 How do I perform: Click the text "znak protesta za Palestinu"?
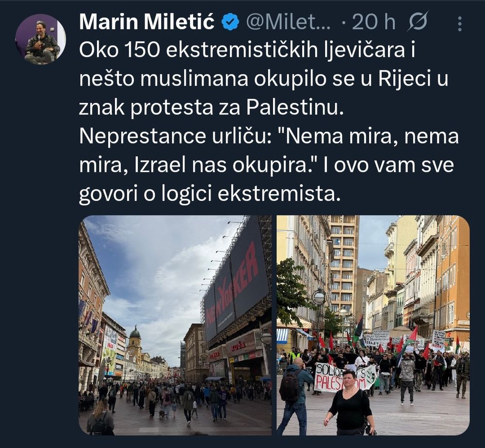pyautogui.click(x=211, y=108)
